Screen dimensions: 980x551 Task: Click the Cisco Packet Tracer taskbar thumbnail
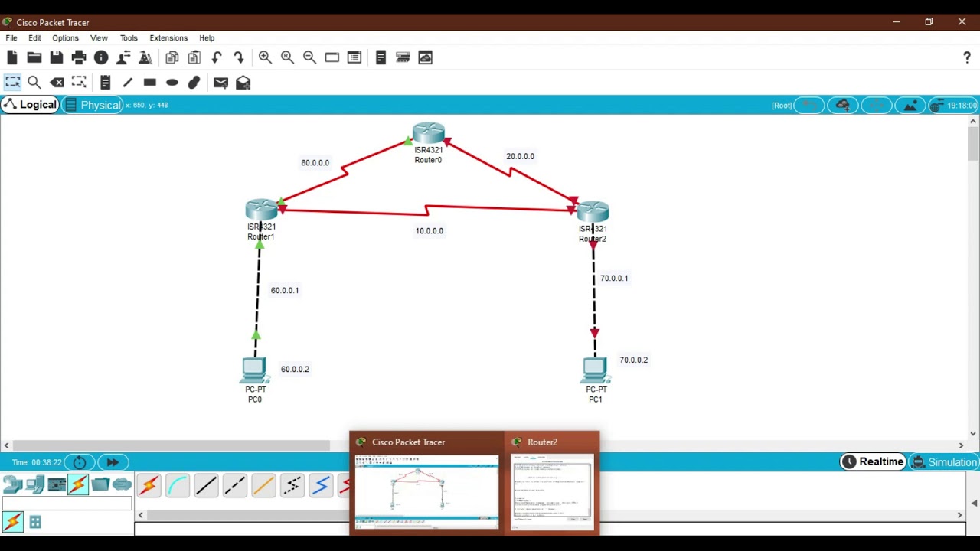click(427, 484)
